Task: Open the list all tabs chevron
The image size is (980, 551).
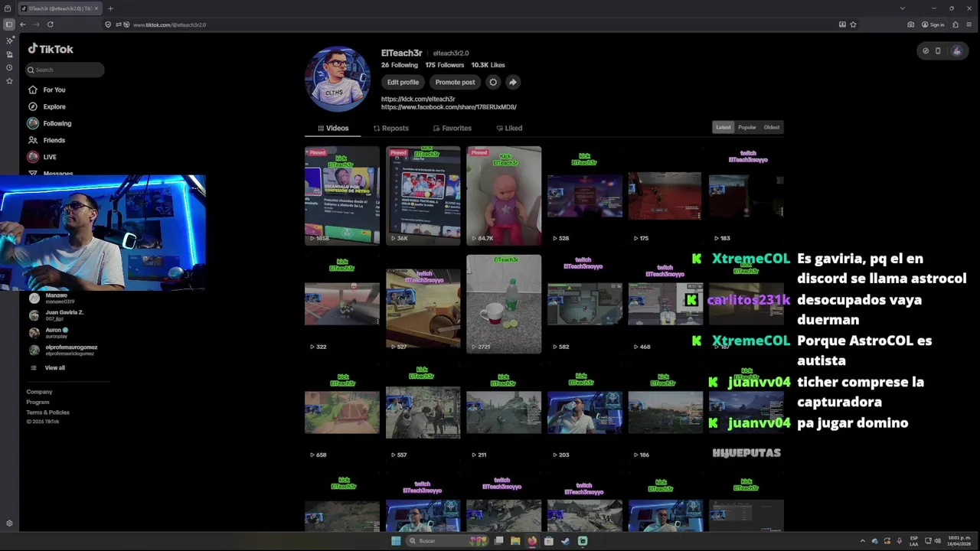Action: pyautogui.click(x=902, y=8)
